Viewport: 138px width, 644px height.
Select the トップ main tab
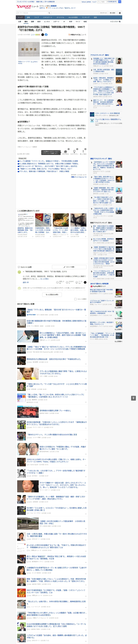(20, 17)
